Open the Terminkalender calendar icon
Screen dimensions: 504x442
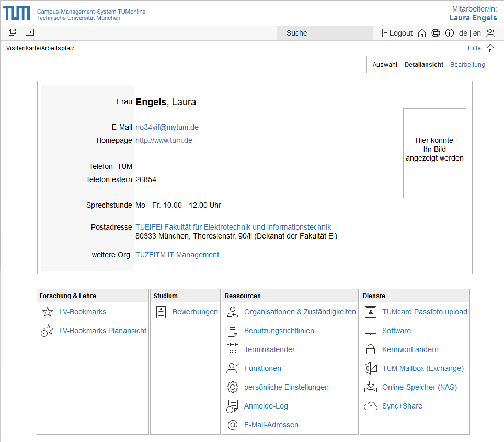(x=233, y=349)
